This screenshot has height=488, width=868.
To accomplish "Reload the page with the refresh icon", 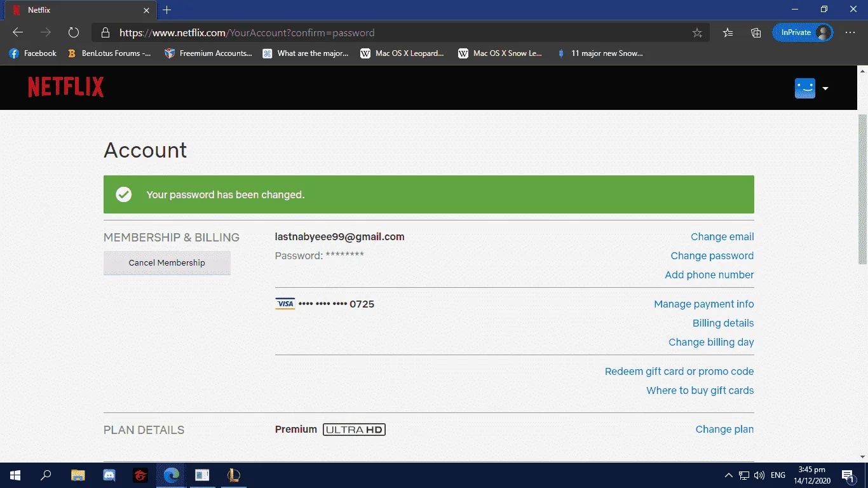I will pyautogui.click(x=74, y=32).
